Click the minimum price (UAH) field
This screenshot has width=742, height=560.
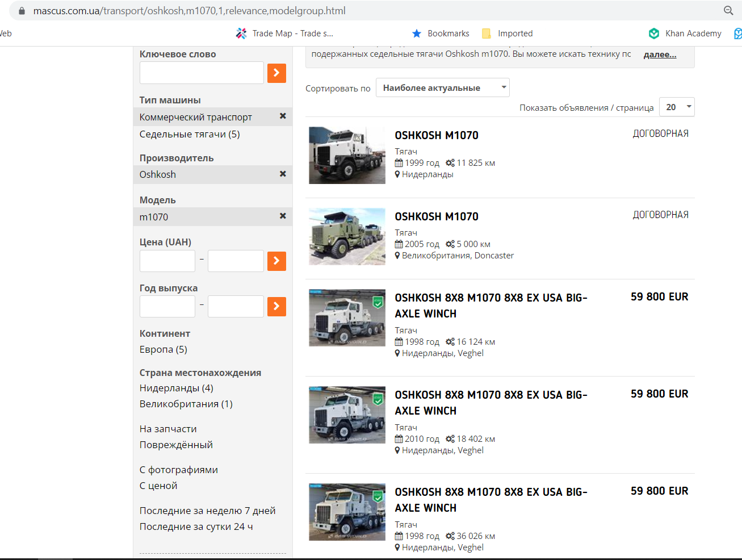pyautogui.click(x=167, y=261)
